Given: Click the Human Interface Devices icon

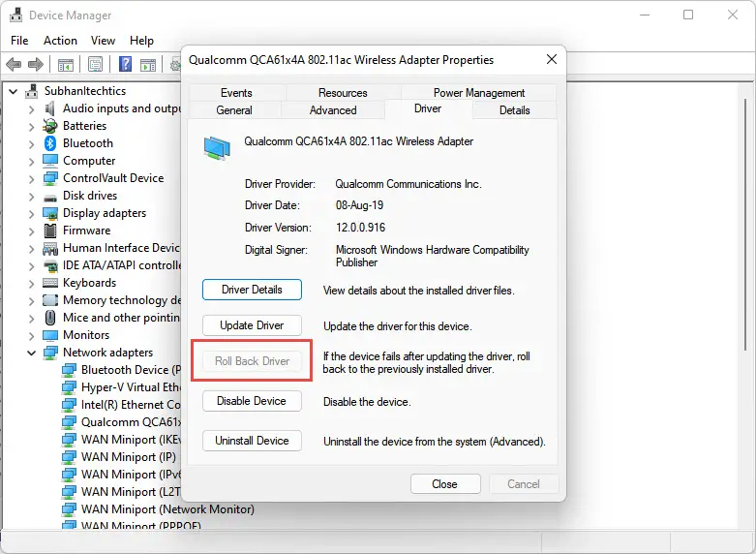Looking at the screenshot, I should (x=50, y=249).
